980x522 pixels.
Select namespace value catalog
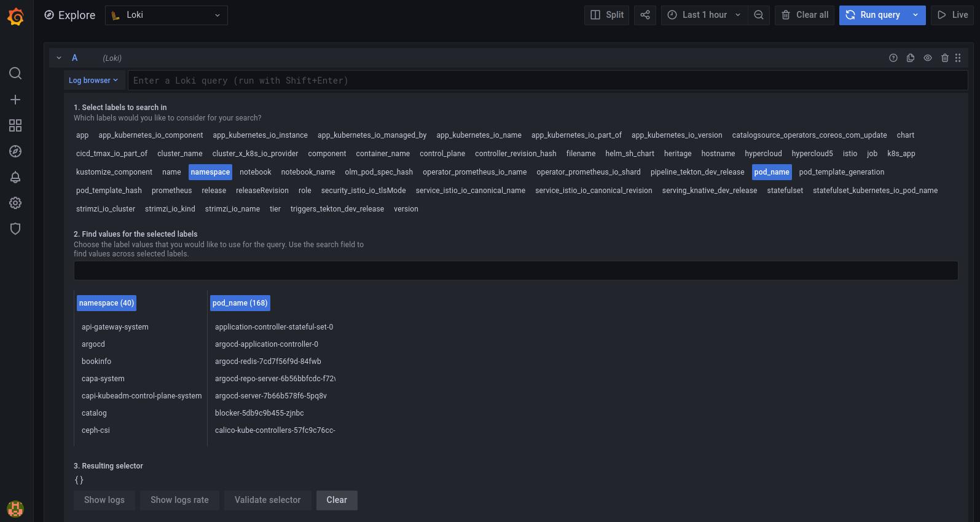click(94, 413)
